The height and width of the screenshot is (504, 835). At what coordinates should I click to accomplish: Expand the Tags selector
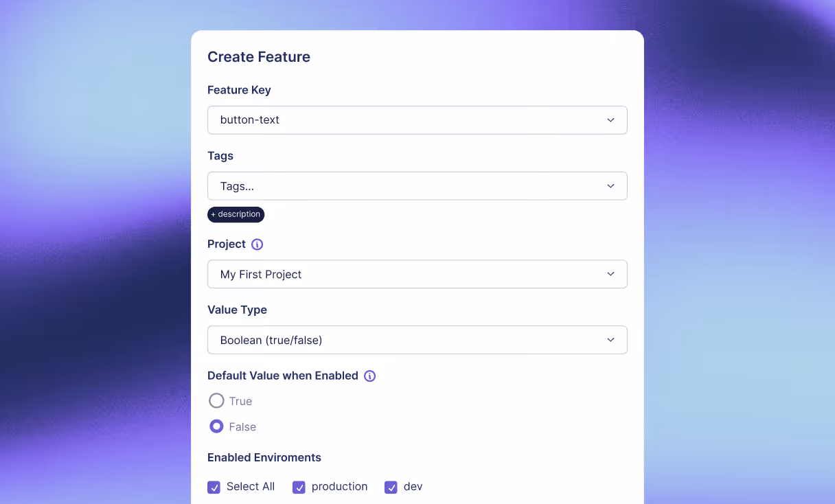tap(417, 185)
